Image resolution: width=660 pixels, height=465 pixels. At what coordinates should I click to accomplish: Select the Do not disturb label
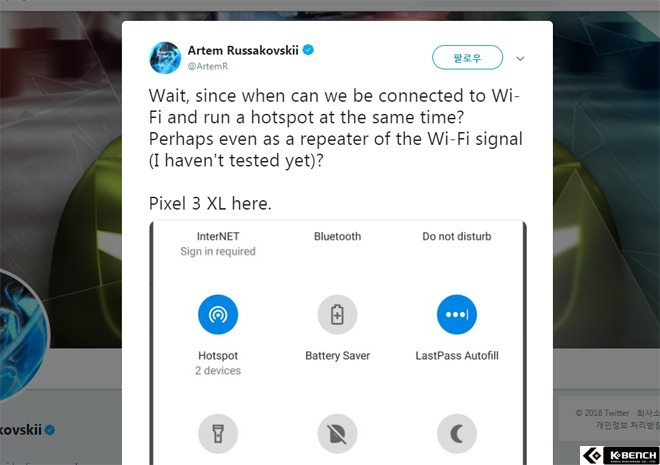click(457, 236)
